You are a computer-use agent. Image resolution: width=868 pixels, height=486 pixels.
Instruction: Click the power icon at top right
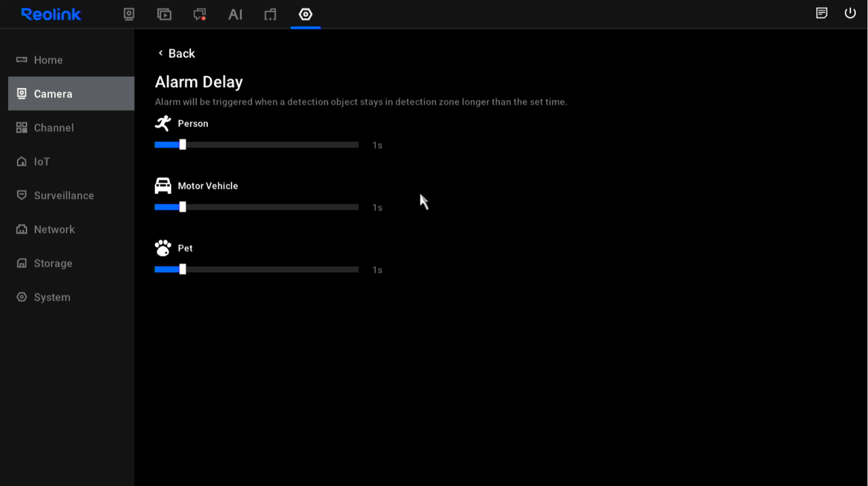pos(850,13)
